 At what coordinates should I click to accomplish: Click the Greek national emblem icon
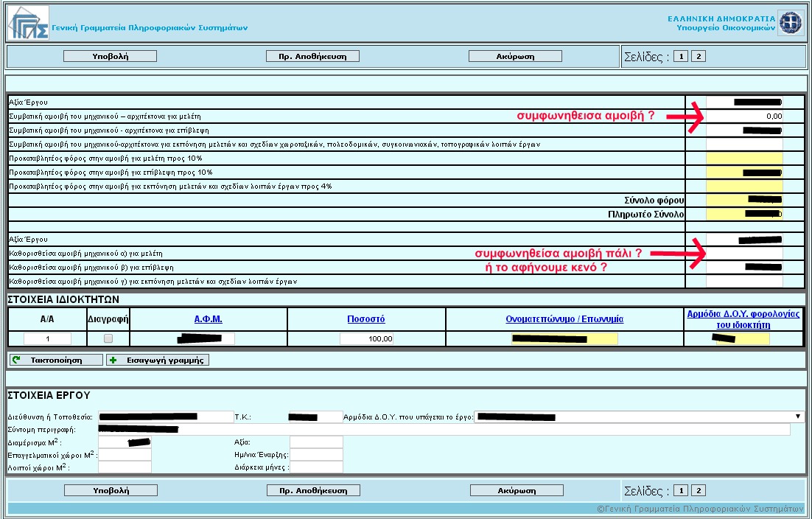pyautogui.click(x=791, y=22)
